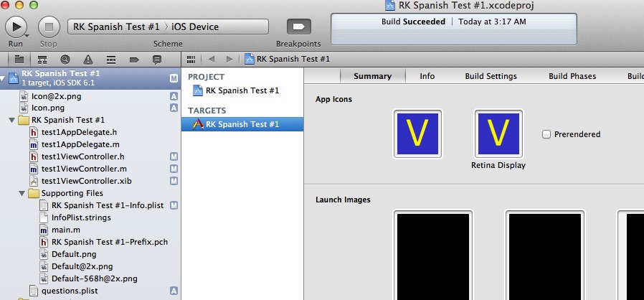Open the related files grid menu
The width and height of the screenshot is (644, 300).
(191, 59)
